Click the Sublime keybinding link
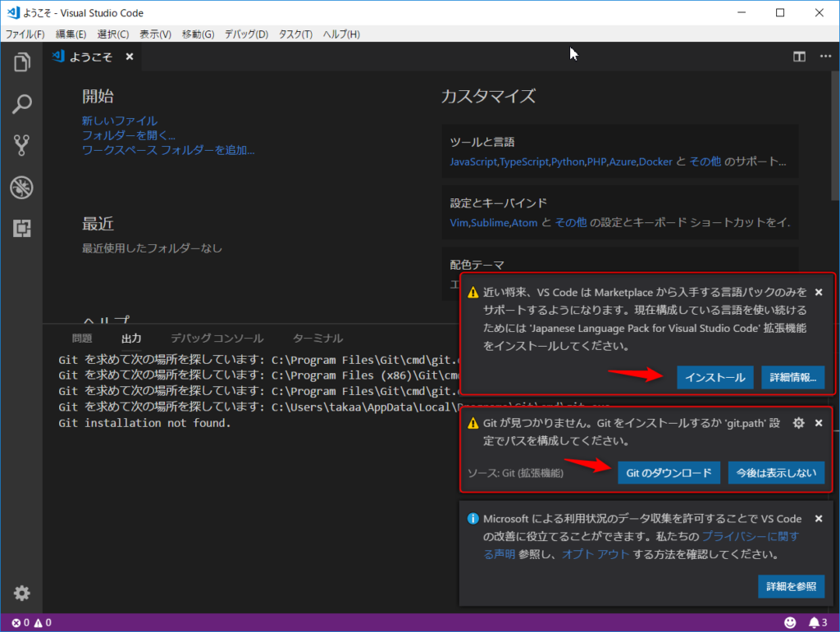This screenshot has height=632, width=840. click(x=490, y=223)
